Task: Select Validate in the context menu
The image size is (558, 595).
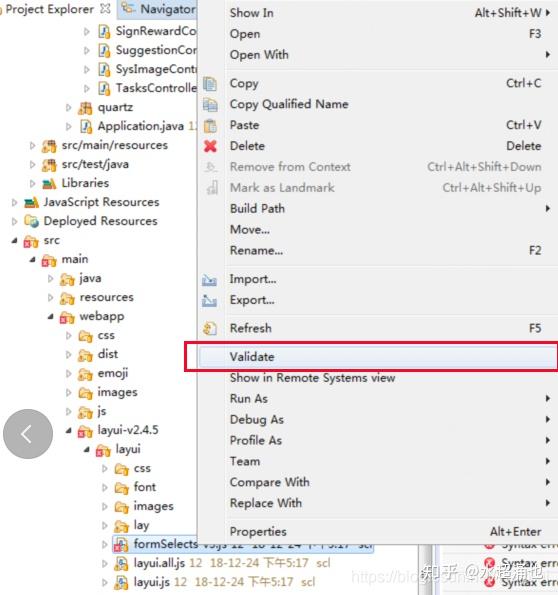Action: (x=378, y=357)
